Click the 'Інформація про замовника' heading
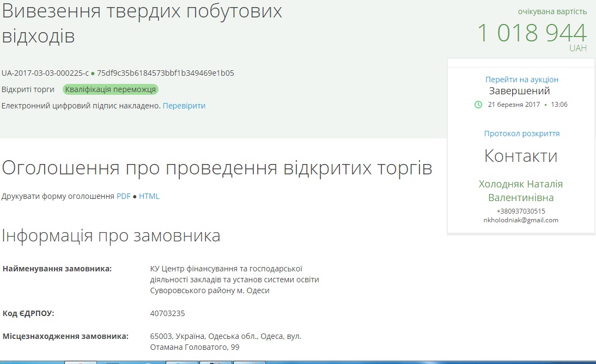The height and width of the screenshot is (364, 596). tap(111, 235)
